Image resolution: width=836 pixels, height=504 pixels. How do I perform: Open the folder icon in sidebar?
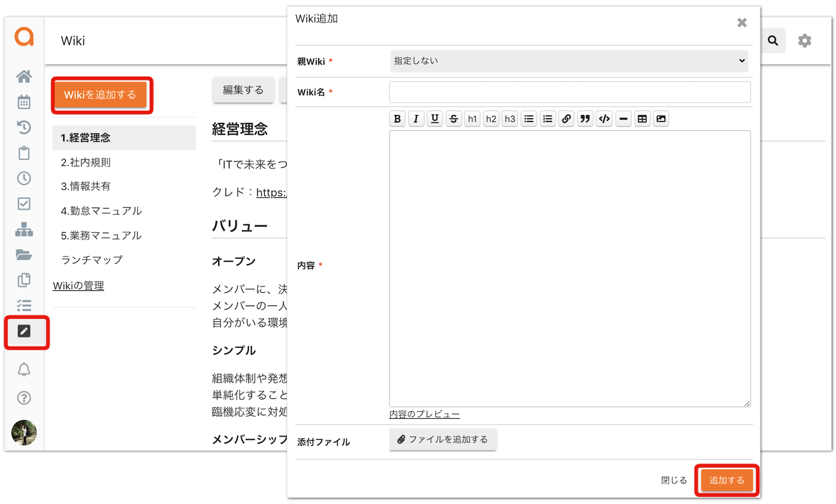(24, 255)
